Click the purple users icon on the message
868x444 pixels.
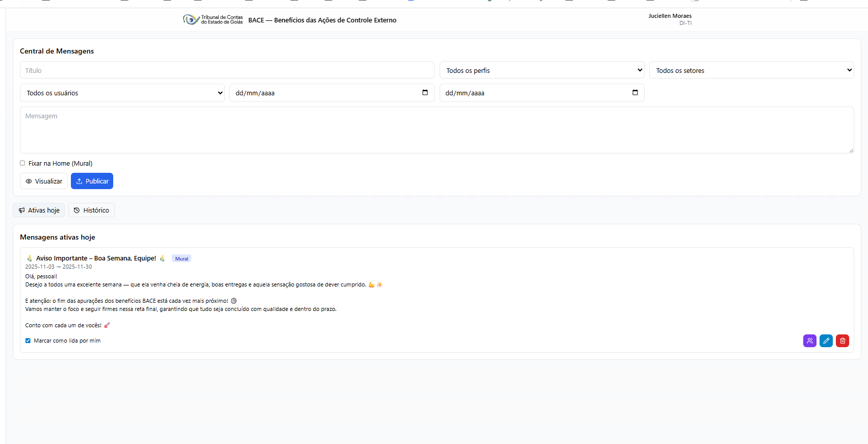point(809,341)
